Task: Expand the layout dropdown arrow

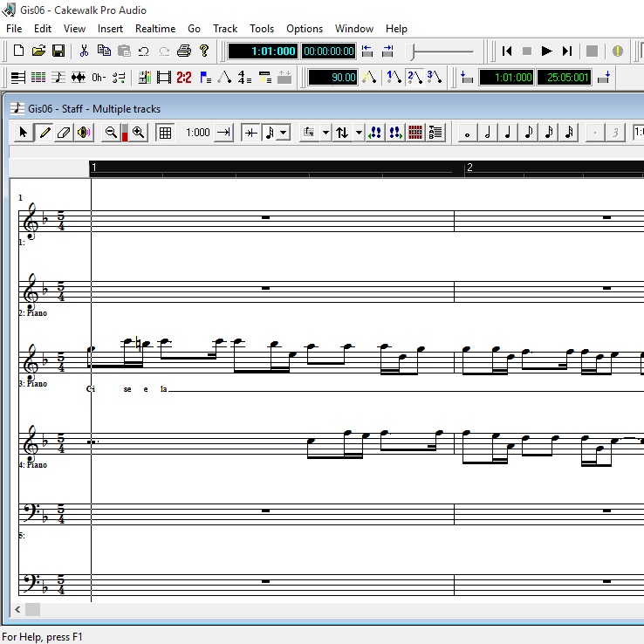Action: point(325,133)
